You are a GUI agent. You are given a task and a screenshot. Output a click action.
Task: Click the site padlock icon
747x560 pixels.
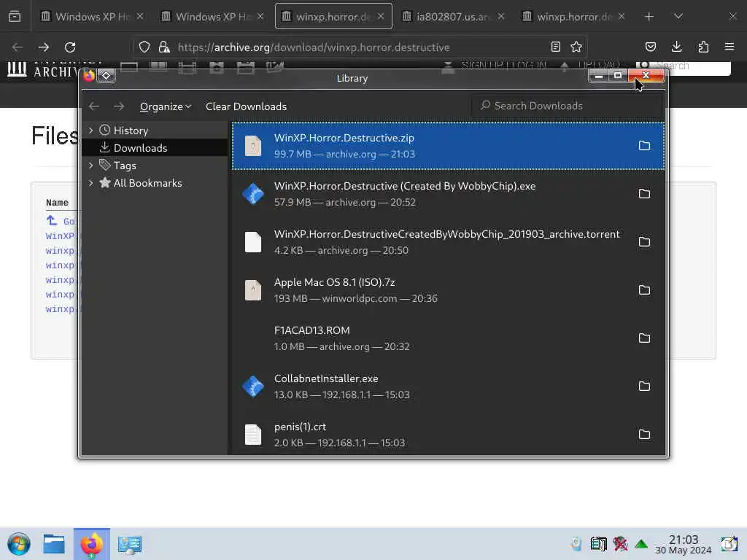164,47
